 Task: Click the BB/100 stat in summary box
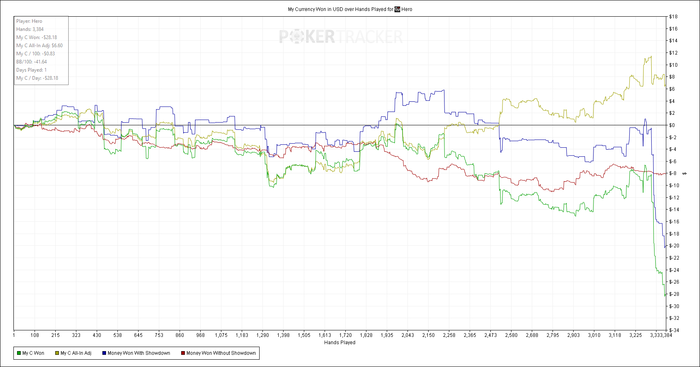click(x=32, y=62)
